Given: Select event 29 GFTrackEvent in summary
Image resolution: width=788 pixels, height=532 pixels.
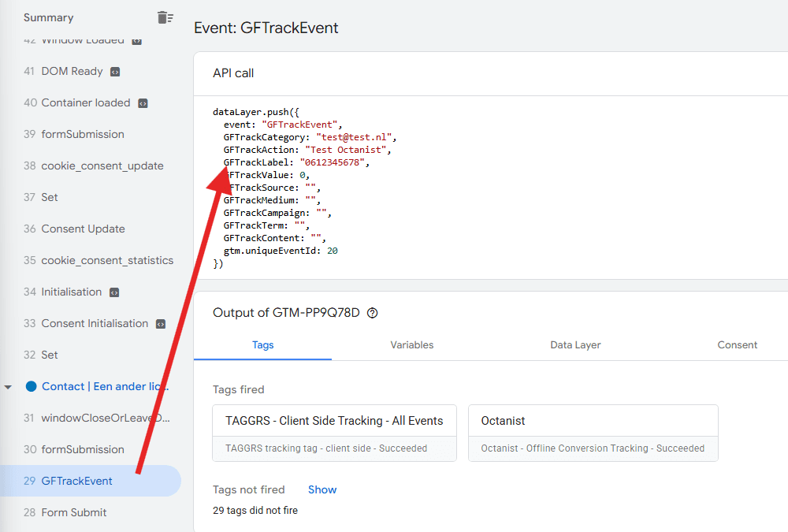Looking at the screenshot, I should (91, 481).
